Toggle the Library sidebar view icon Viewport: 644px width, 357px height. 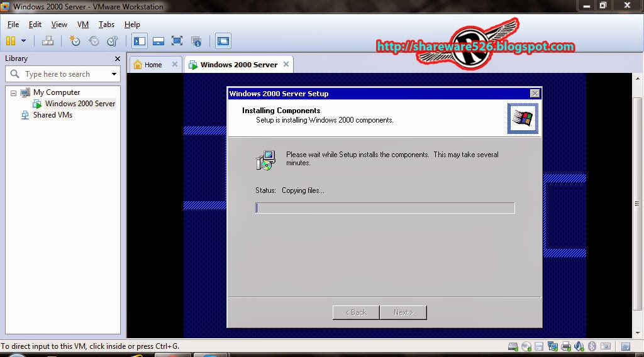[x=140, y=41]
